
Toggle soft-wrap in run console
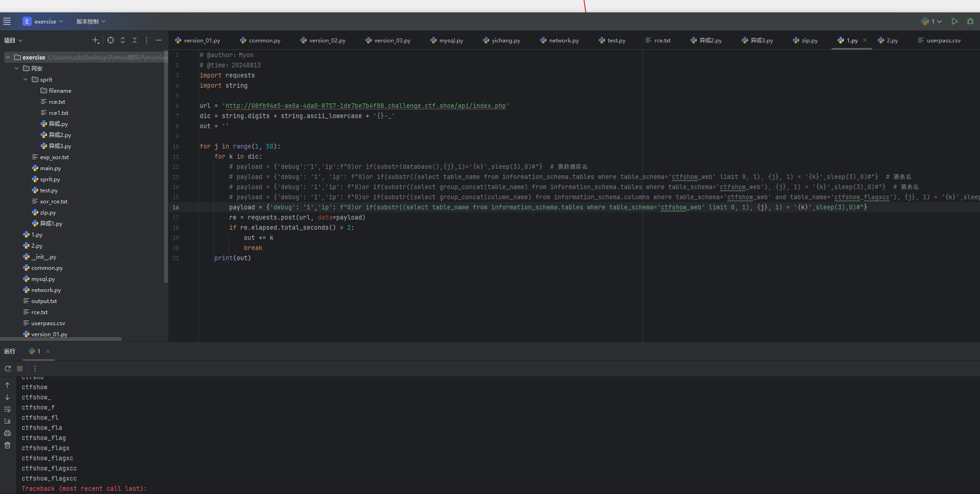tap(7, 409)
